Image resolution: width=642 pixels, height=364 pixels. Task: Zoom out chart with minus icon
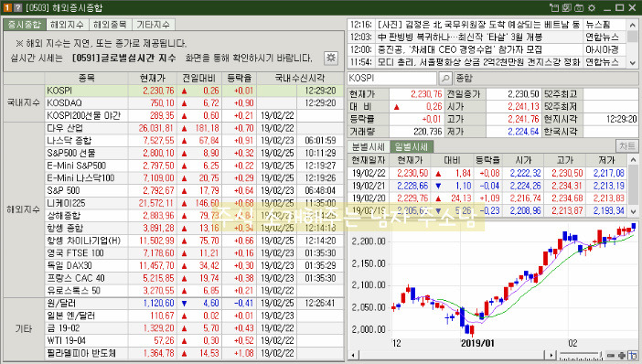click(x=611, y=356)
